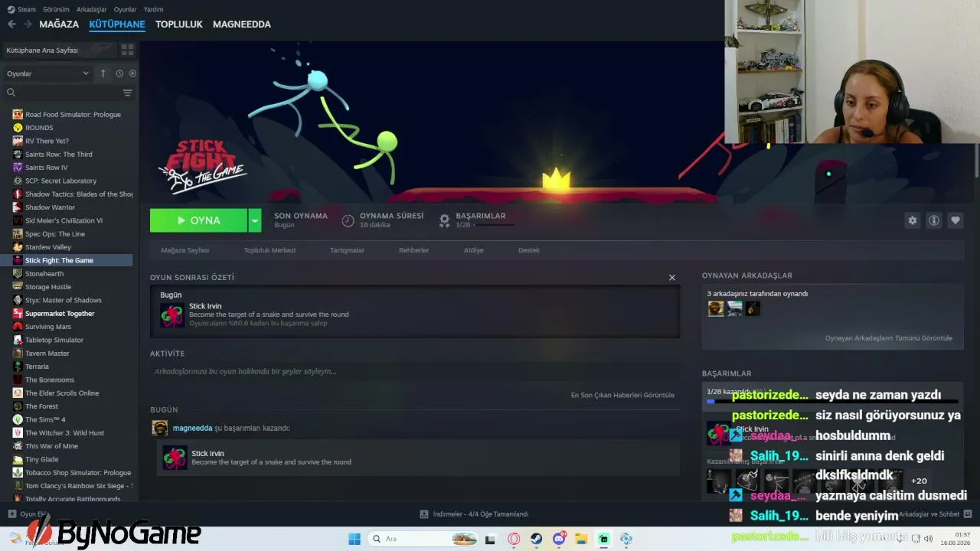Click the achievements progress bar under BAŞARIMLAR
Image resolution: width=980 pixels, height=551 pixels.
pos(832,401)
